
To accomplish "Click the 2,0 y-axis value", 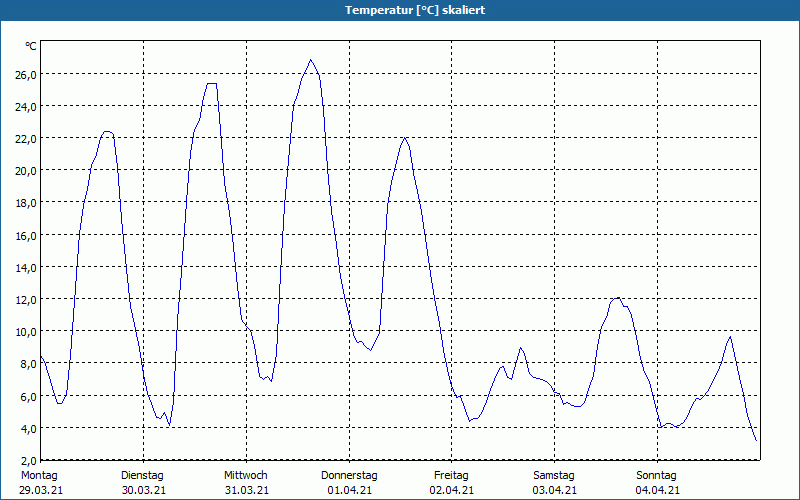I will [x=28, y=459].
